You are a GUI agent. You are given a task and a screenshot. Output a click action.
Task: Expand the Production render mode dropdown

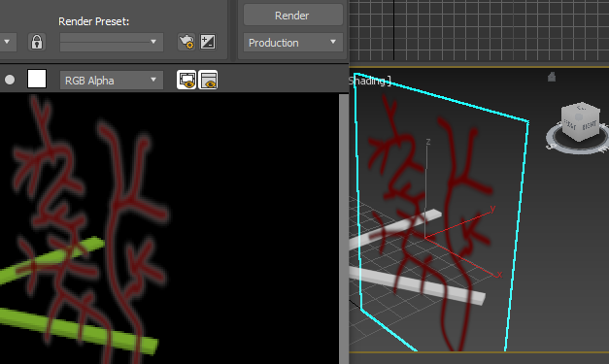point(293,43)
